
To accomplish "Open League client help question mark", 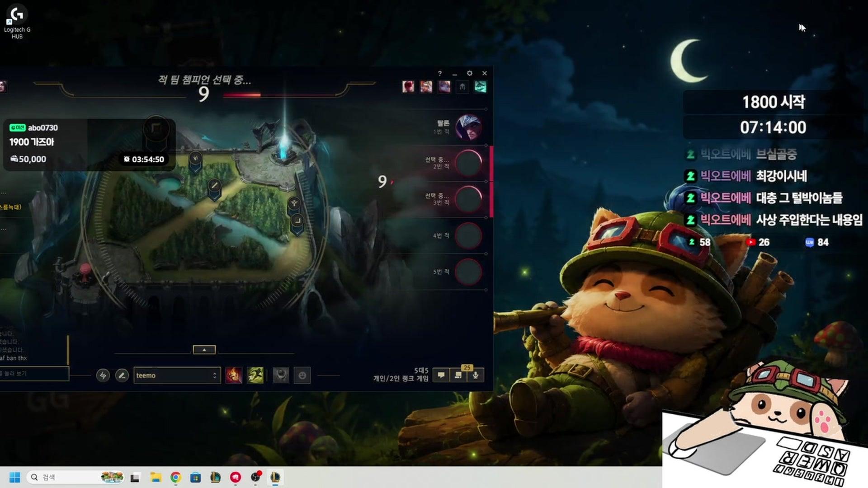I will click(439, 73).
